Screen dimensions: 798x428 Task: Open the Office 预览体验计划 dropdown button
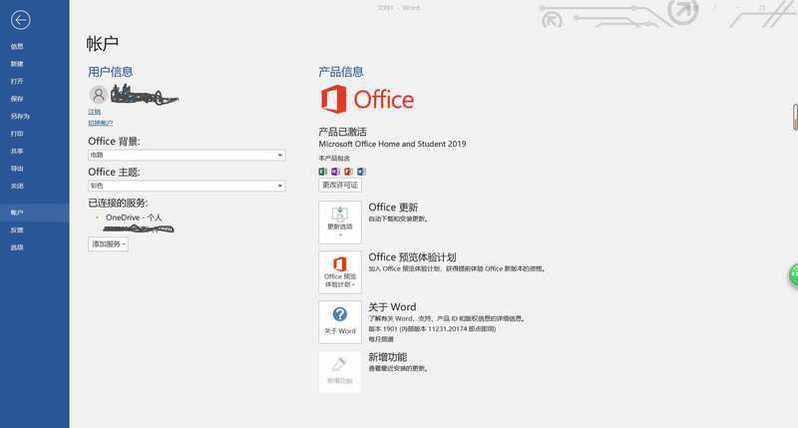pyautogui.click(x=340, y=272)
